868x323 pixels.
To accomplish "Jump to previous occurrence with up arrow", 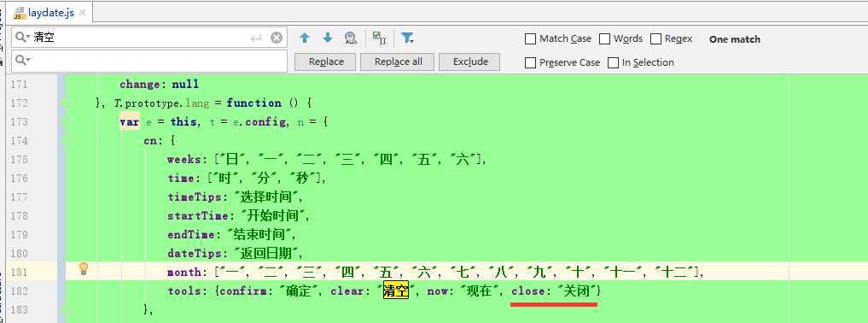I will [305, 38].
